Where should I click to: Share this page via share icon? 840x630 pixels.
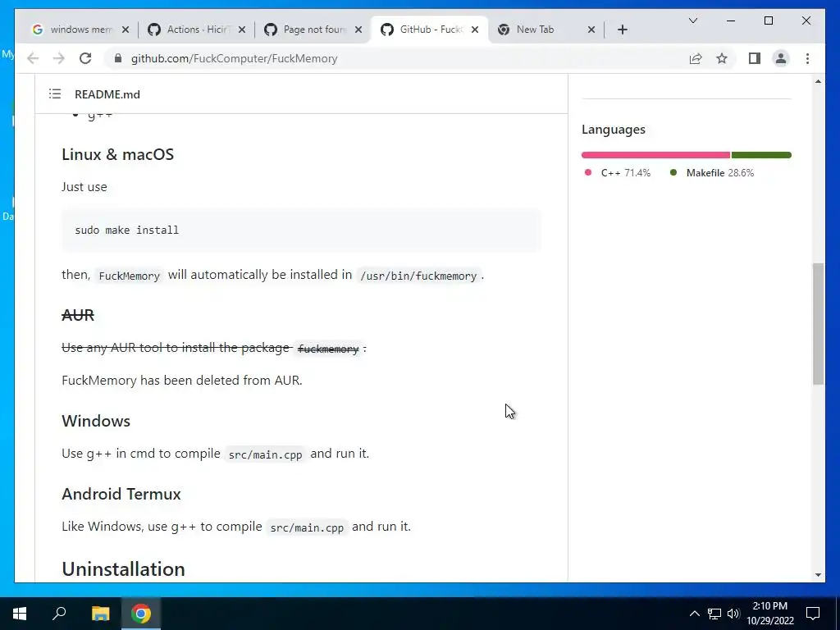click(x=696, y=58)
